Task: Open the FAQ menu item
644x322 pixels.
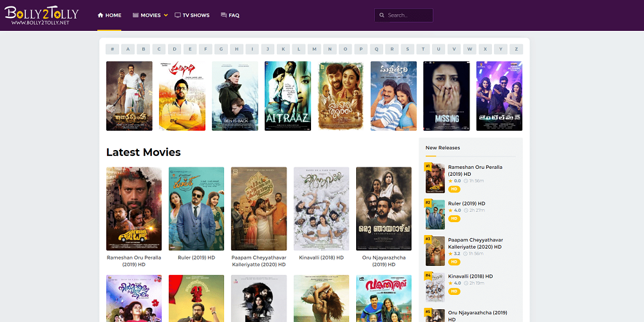Action: 230,15
